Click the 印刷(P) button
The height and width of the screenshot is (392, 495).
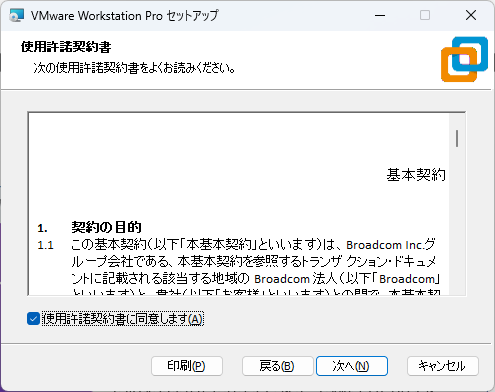[187, 366]
